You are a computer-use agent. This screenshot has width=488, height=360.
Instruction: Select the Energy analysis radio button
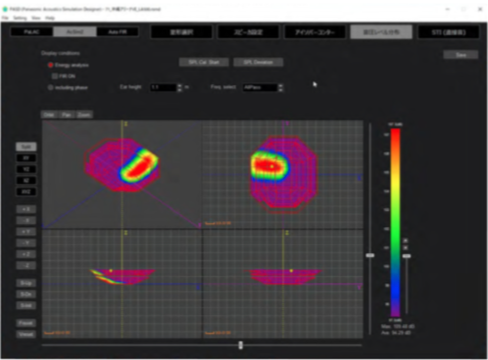click(x=50, y=65)
